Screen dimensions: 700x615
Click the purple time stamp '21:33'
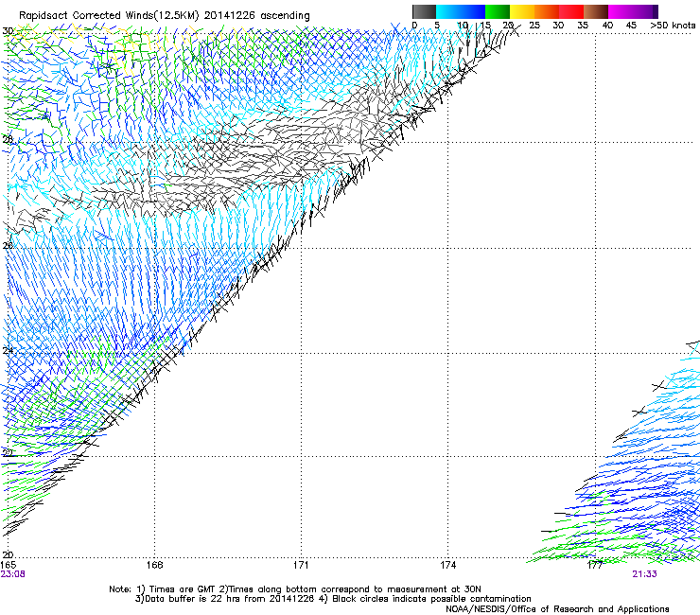tap(644, 574)
